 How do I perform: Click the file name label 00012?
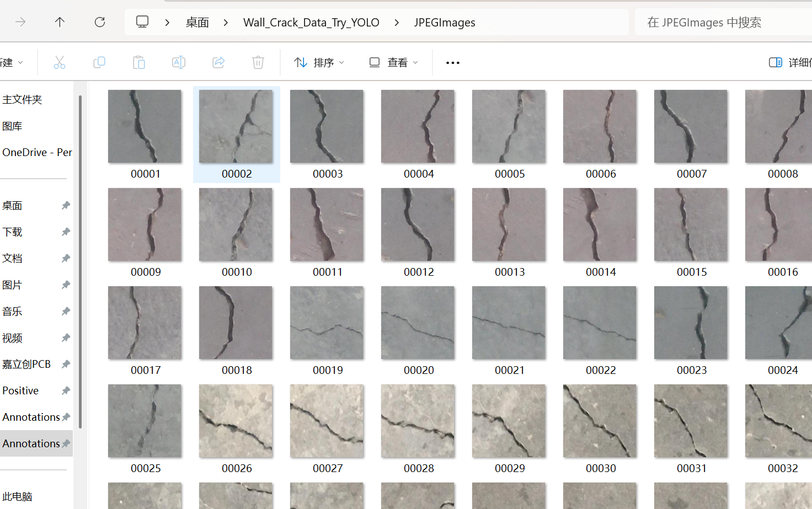pos(419,272)
